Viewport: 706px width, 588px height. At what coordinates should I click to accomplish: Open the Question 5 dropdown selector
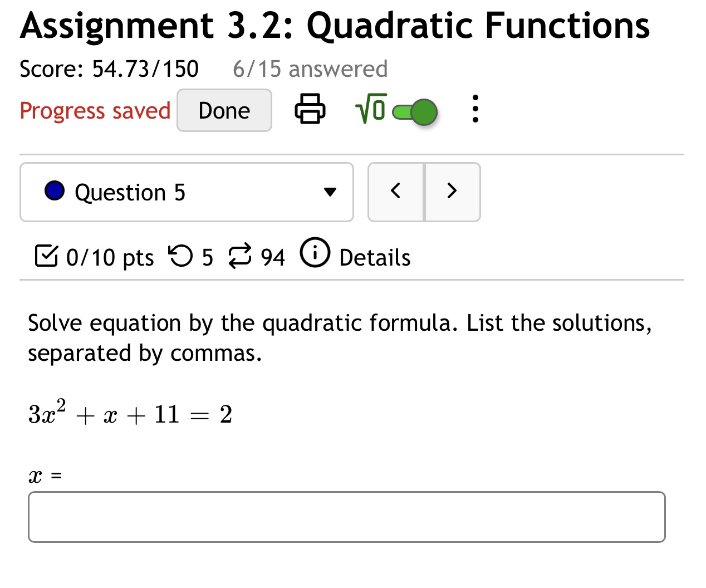pos(187,192)
